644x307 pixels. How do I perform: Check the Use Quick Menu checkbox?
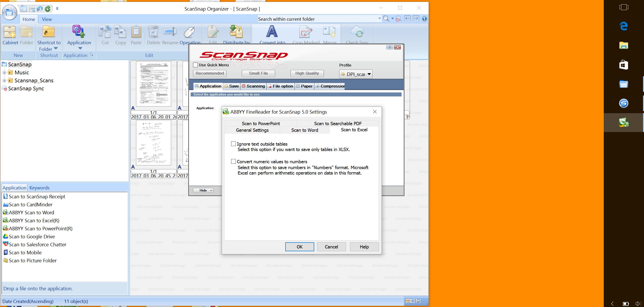[195, 65]
